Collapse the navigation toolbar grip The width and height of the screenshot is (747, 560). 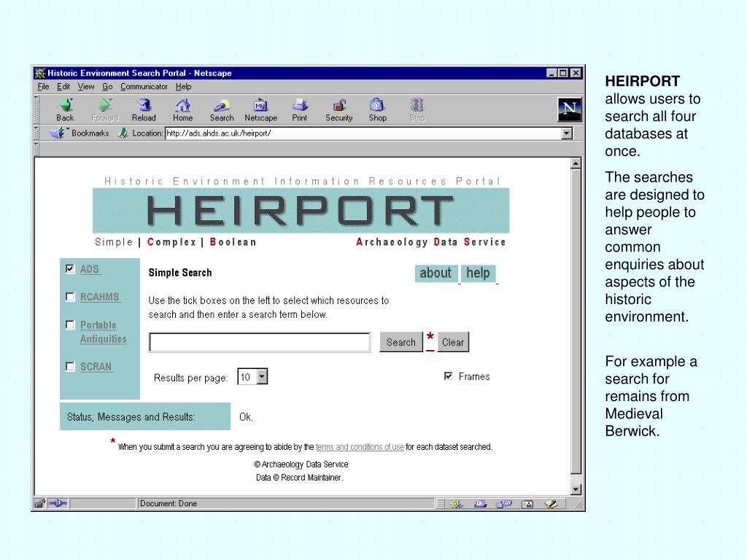coord(36,110)
